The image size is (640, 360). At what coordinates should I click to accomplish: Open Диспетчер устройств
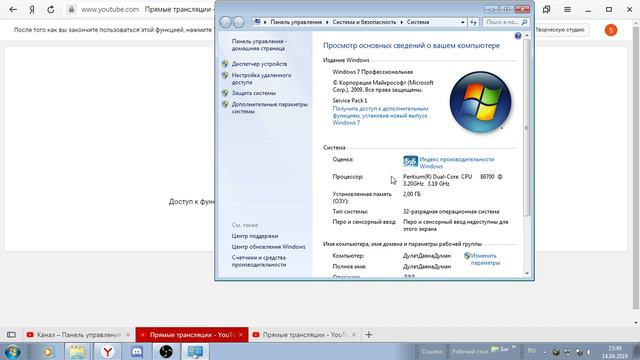tap(259, 64)
